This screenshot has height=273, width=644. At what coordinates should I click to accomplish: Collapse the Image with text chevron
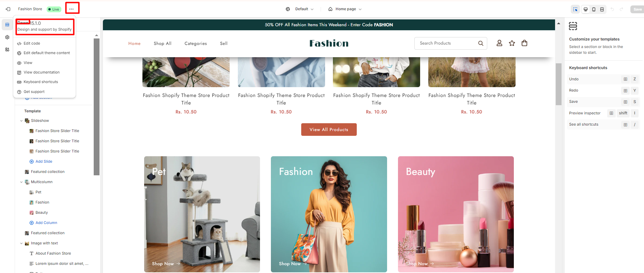coord(21,243)
